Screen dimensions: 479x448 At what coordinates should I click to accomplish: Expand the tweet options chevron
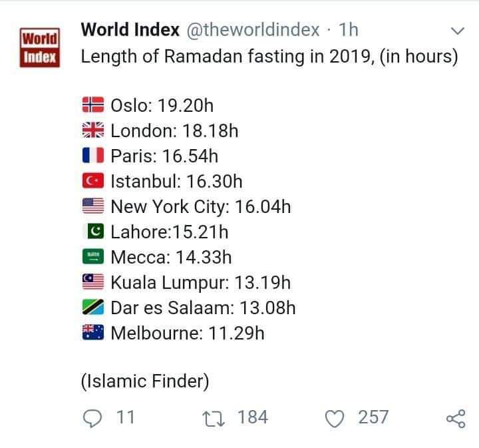coord(457,31)
